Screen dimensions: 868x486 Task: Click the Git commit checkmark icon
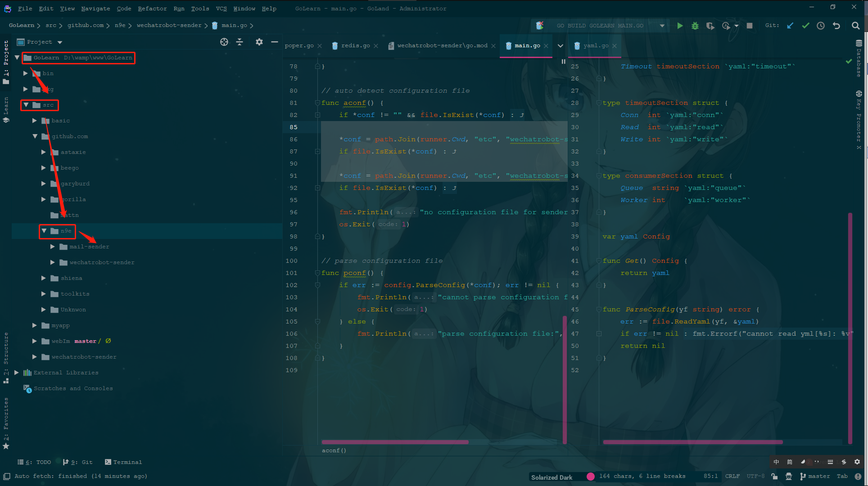click(805, 26)
